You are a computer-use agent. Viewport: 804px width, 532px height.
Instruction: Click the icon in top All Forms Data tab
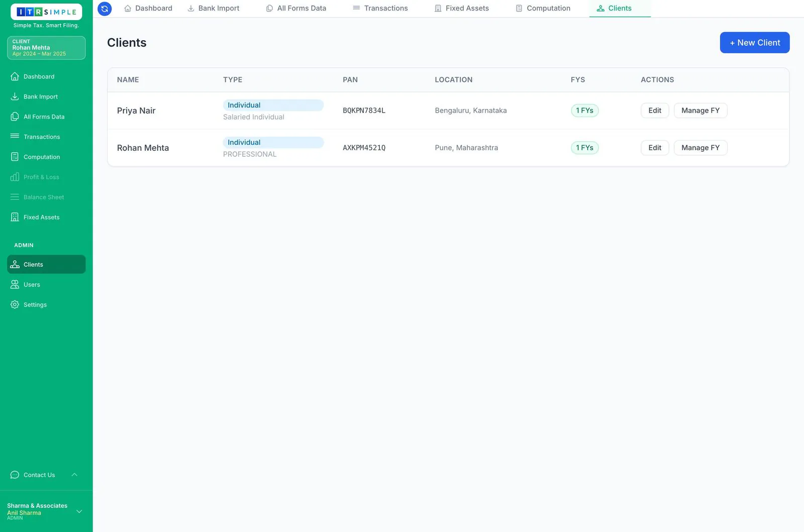270,9
